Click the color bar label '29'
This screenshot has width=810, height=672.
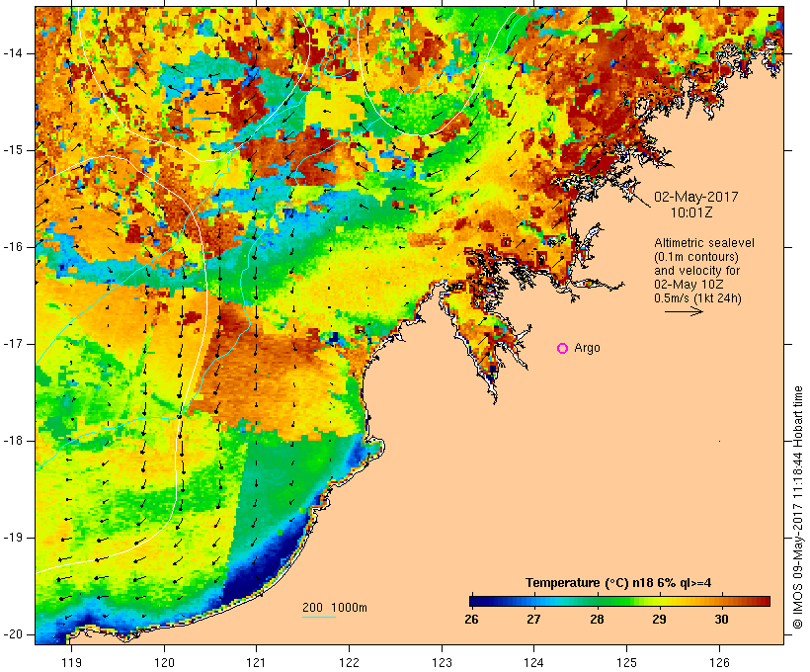[x=659, y=620]
